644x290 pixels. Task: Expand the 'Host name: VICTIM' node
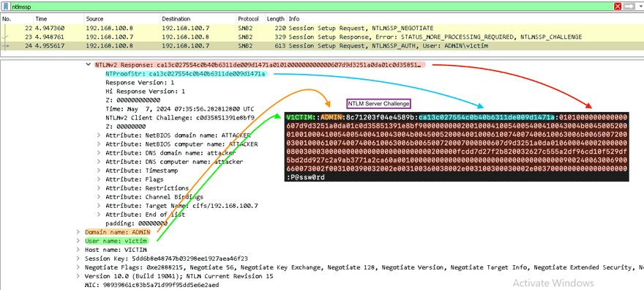[x=78, y=250]
